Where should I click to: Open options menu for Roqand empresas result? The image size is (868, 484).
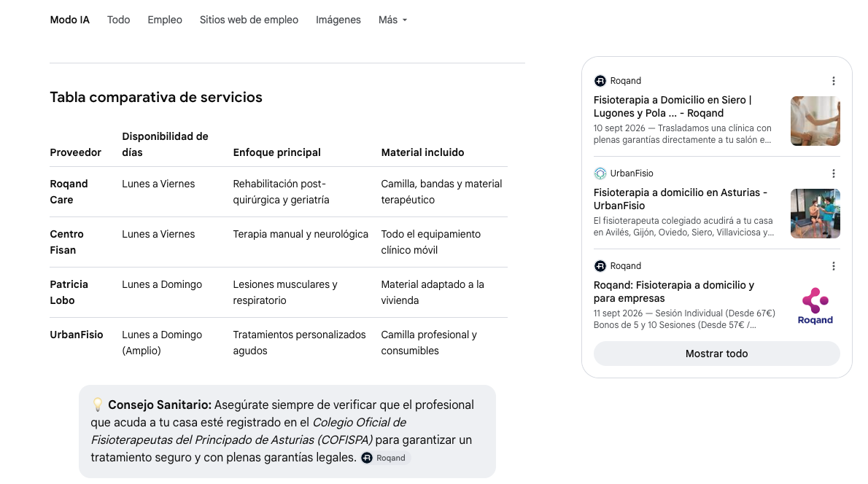point(833,266)
